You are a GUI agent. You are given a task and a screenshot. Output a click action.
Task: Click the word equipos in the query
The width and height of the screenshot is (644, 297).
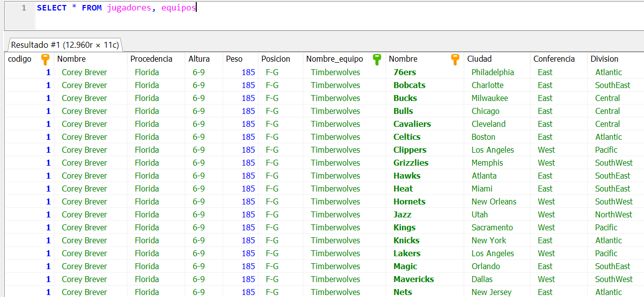179,8
